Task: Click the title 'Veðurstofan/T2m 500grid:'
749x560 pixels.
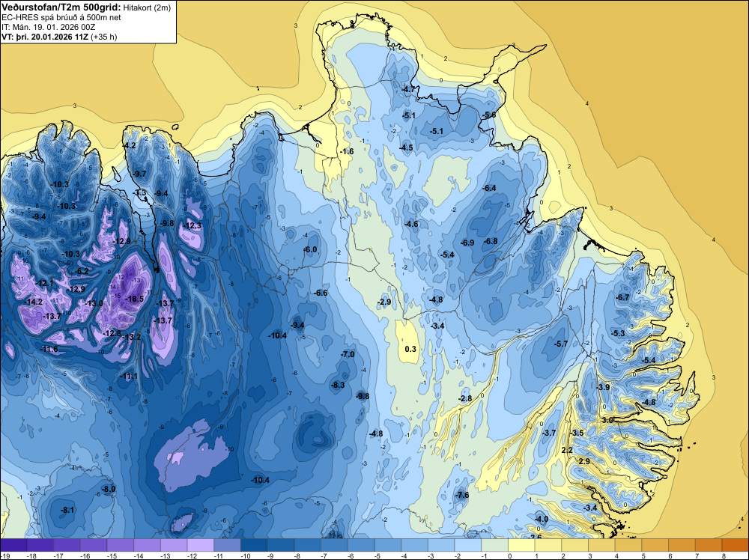Action: click(61, 7)
